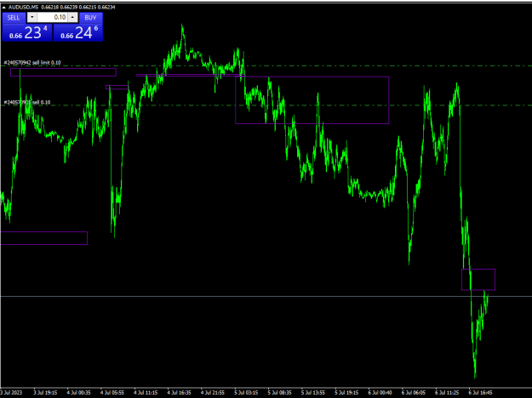Click the 6 Jul 11:25 time label
Viewport: 532px width, 398px height.
pos(447,393)
